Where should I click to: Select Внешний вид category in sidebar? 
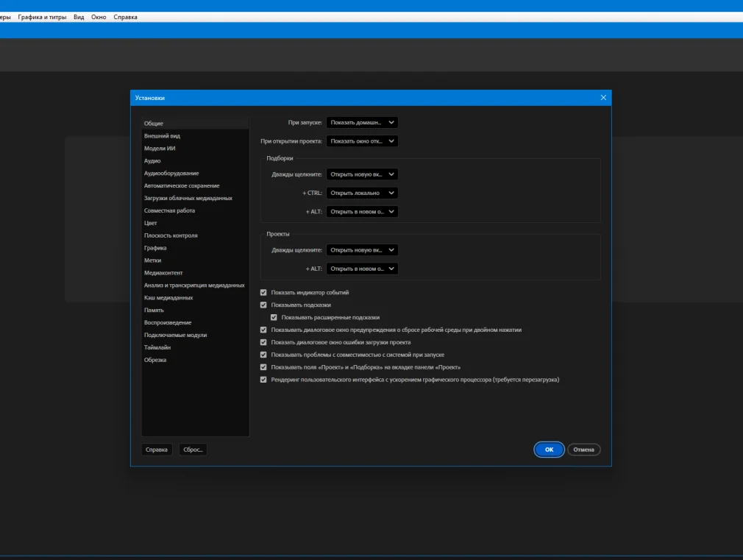tap(162, 136)
